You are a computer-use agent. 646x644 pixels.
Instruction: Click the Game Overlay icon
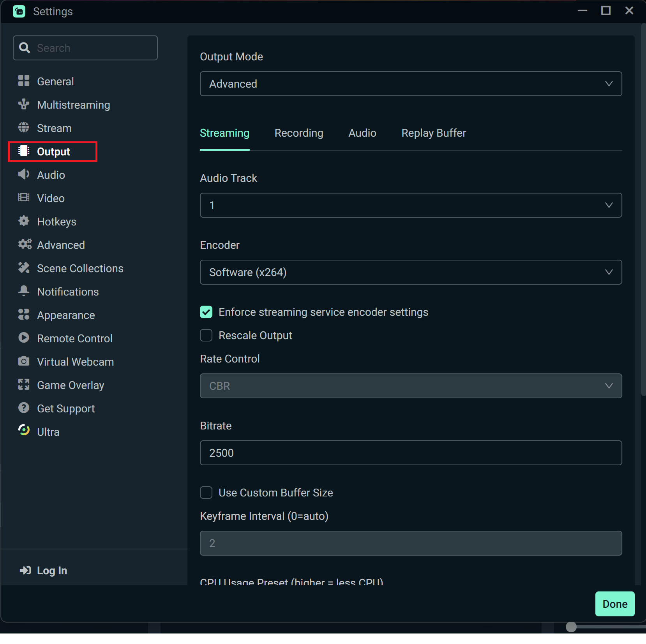[x=24, y=384]
